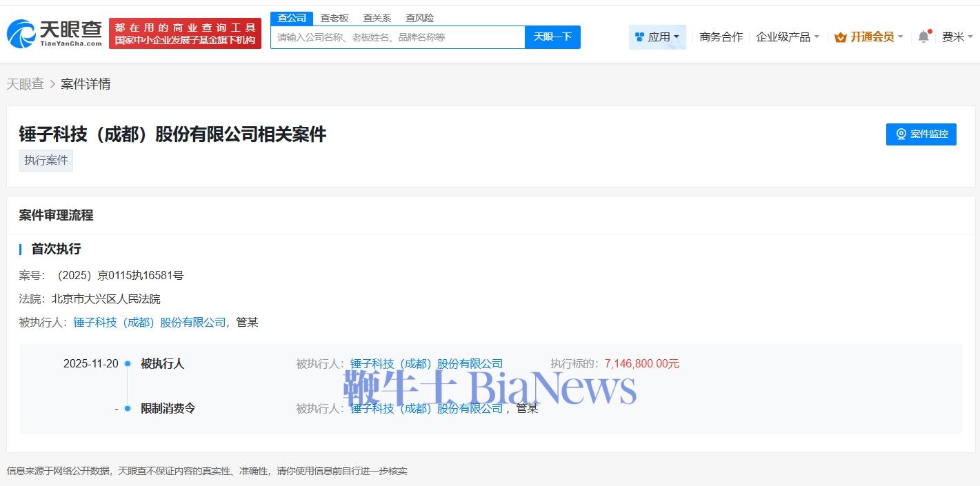Click the 应用 apps grid icon
The image size is (980, 486).
pyautogui.click(x=639, y=37)
